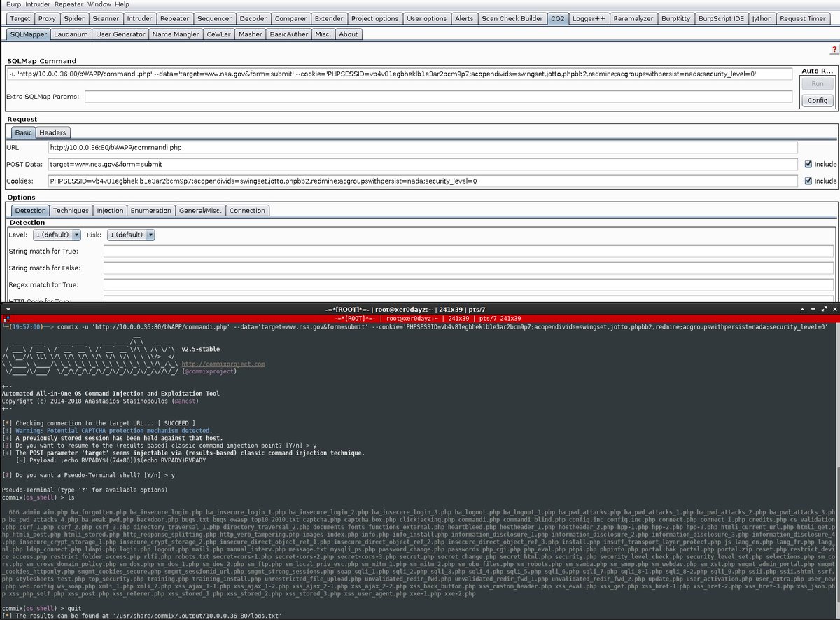Open the Repeater menu in menu bar
This screenshot has height=620, width=840.
click(x=69, y=4)
